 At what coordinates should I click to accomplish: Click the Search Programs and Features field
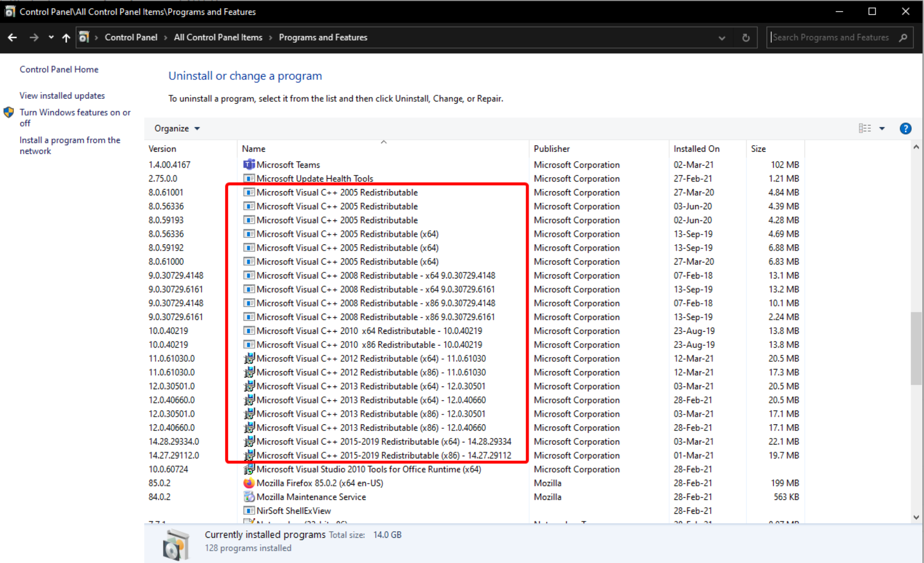coord(830,37)
